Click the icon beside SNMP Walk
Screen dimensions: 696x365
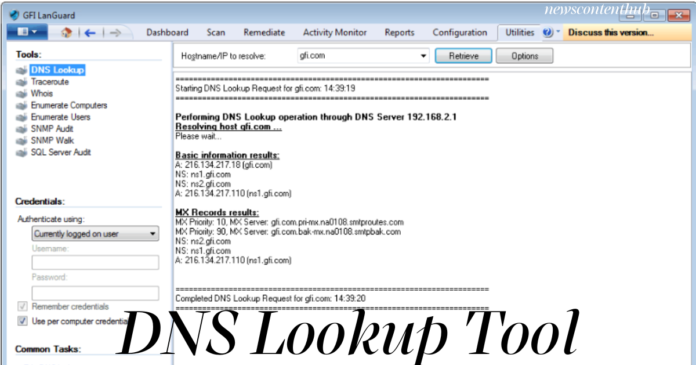[21, 141]
